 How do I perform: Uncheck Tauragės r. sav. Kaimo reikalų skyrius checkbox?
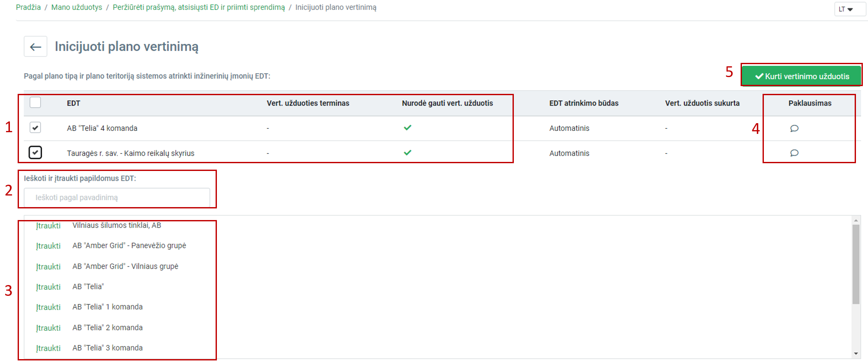coord(35,152)
